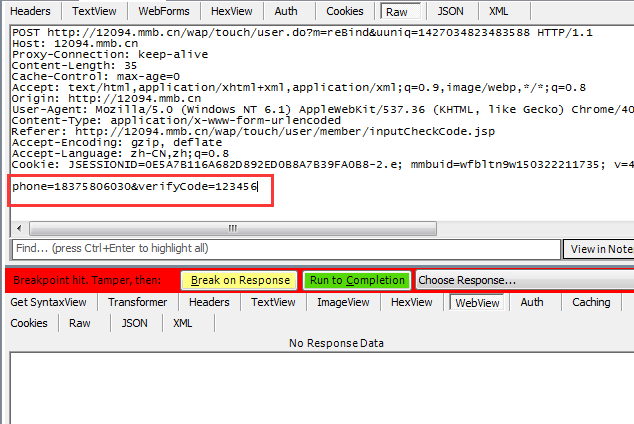Click the Accept-Language: zh-CN line
The image size is (634, 424).
click(120, 154)
